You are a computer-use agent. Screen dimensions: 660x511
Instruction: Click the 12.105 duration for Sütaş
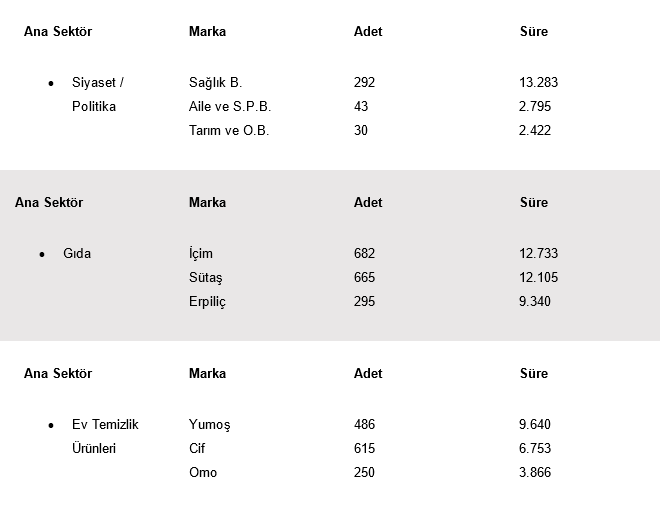click(x=539, y=278)
